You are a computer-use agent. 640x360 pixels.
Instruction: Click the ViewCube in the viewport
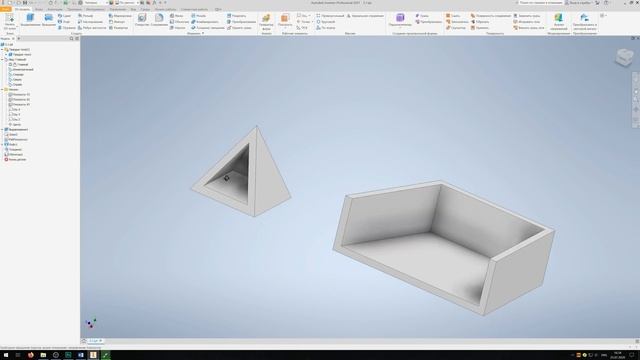point(624,57)
